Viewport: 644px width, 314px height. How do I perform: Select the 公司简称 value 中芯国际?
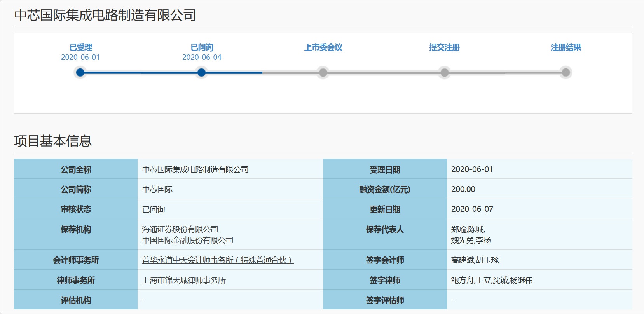click(157, 189)
